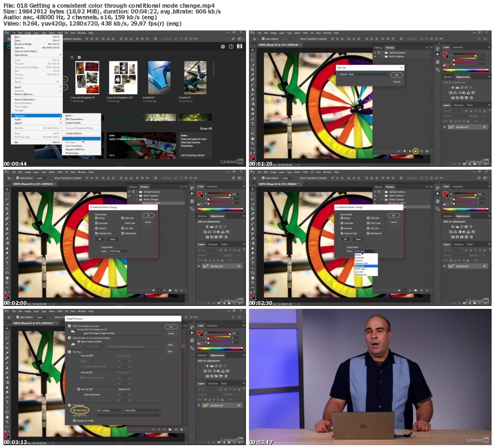This screenshot has height=448, width=495.
Task: Select the Type tool in 00:02:30 frame
Action: coord(252,263)
